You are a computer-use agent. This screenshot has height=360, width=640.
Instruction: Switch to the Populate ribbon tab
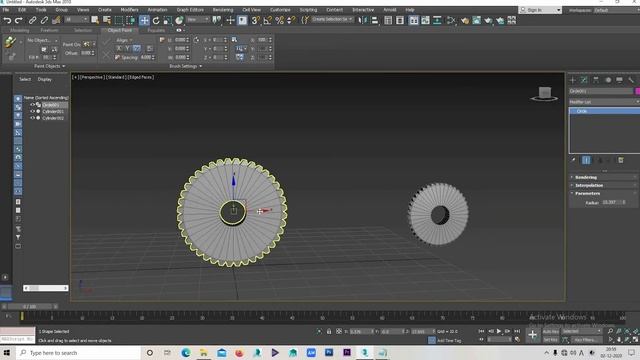pyautogui.click(x=156, y=30)
